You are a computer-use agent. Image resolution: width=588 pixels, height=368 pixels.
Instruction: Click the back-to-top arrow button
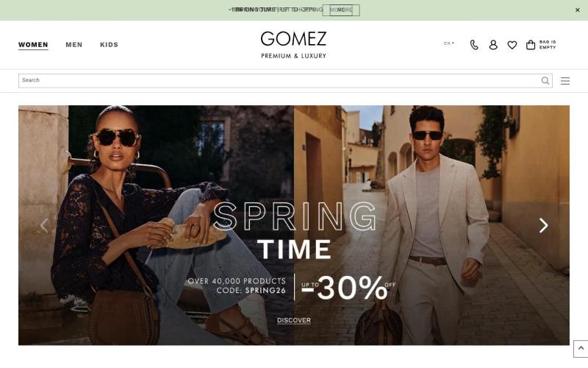(581, 349)
